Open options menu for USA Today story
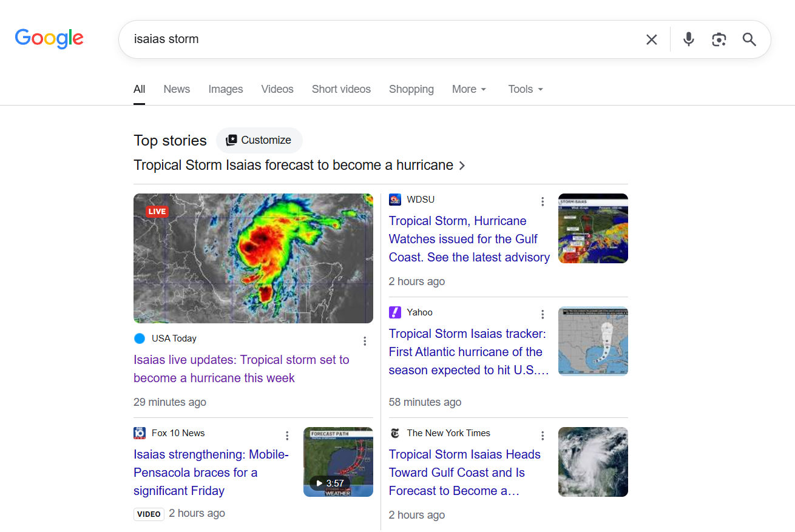The width and height of the screenshot is (795, 532). (365, 341)
